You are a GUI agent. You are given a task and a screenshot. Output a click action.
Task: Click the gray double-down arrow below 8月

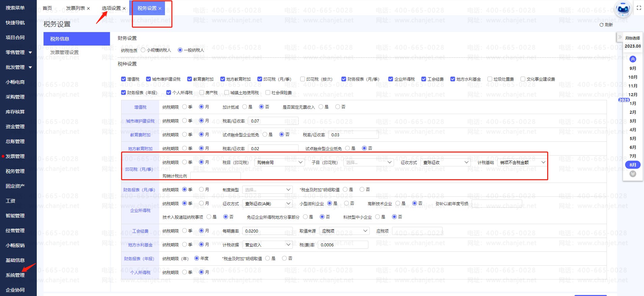633,174
